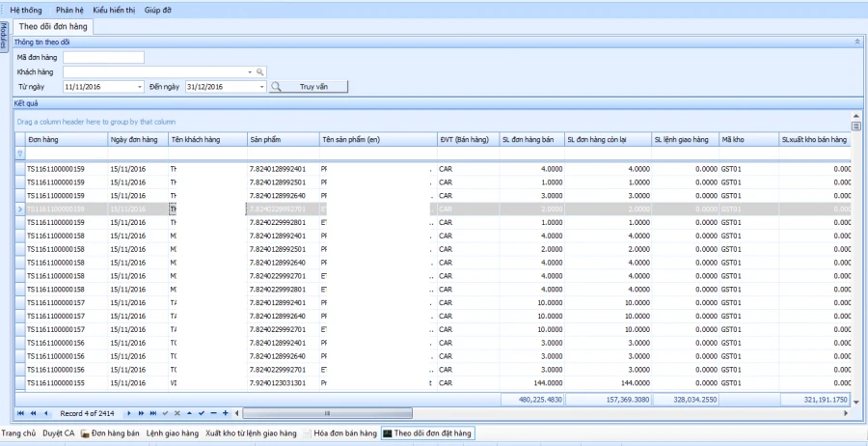Click the Mã đơn hàng input field
This screenshot has width=868, height=446.
coord(103,58)
